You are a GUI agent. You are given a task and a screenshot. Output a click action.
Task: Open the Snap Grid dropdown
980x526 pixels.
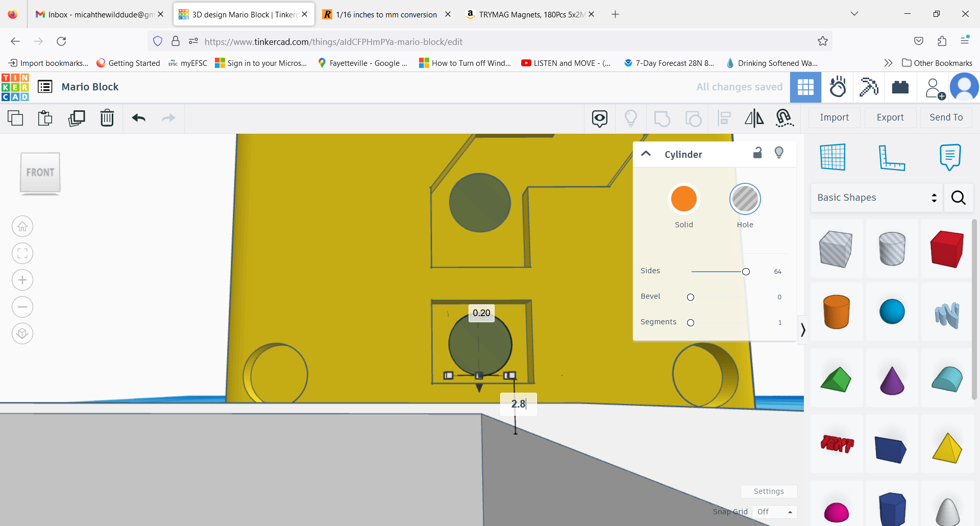[x=774, y=512]
